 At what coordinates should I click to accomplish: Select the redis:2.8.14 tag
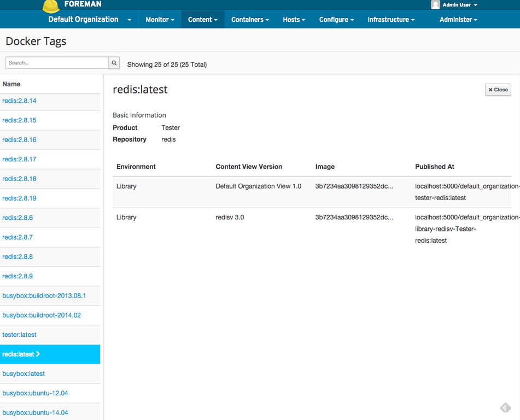click(x=19, y=101)
